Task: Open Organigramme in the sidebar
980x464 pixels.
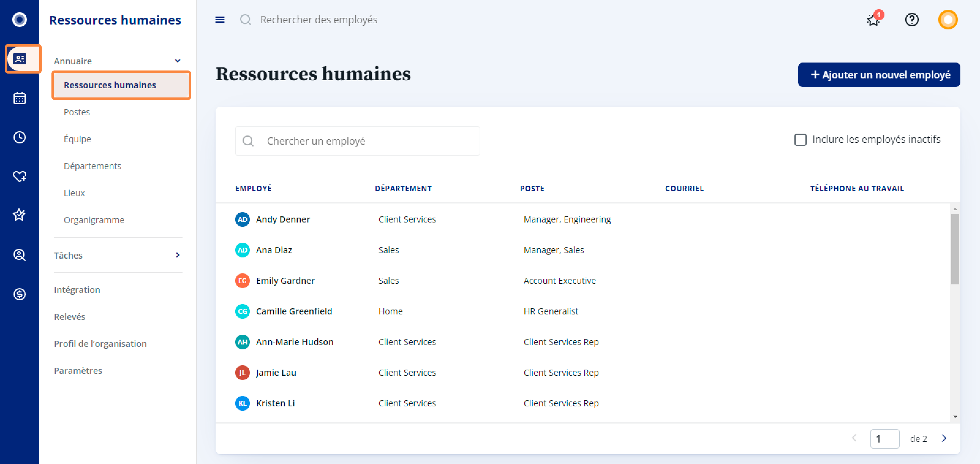Action: click(x=94, y=220)
